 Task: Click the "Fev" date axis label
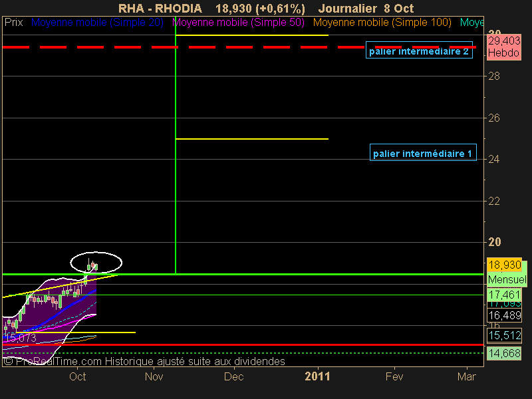394,376
